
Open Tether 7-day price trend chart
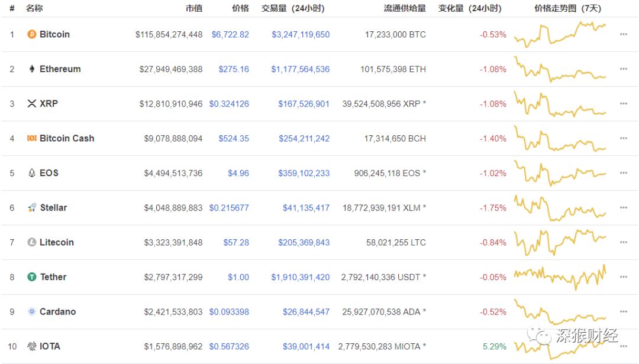click(x=560, y=277)
